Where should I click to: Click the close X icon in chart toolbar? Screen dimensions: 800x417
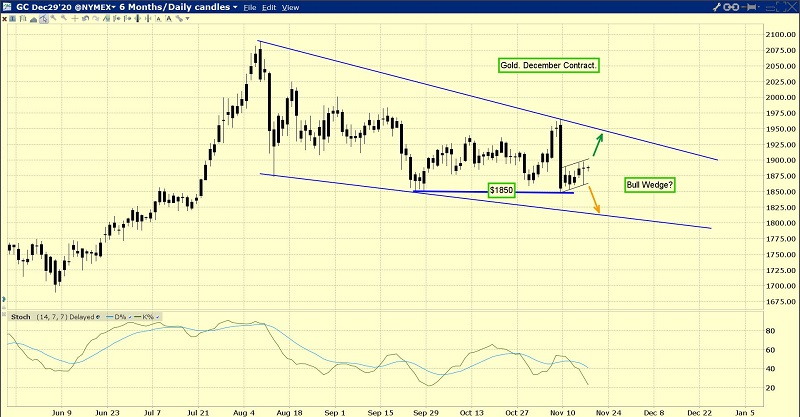[x=5, y=18]
